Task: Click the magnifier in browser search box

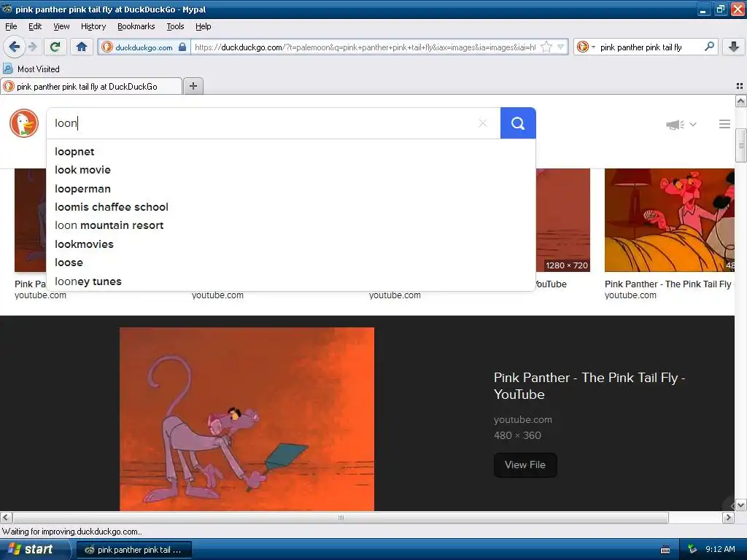Action: (709, 47)
